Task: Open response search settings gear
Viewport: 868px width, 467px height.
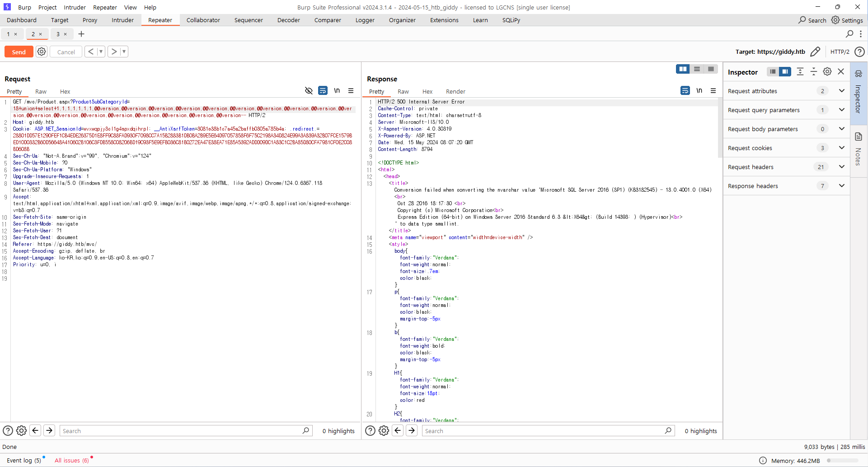Action: 384,430
